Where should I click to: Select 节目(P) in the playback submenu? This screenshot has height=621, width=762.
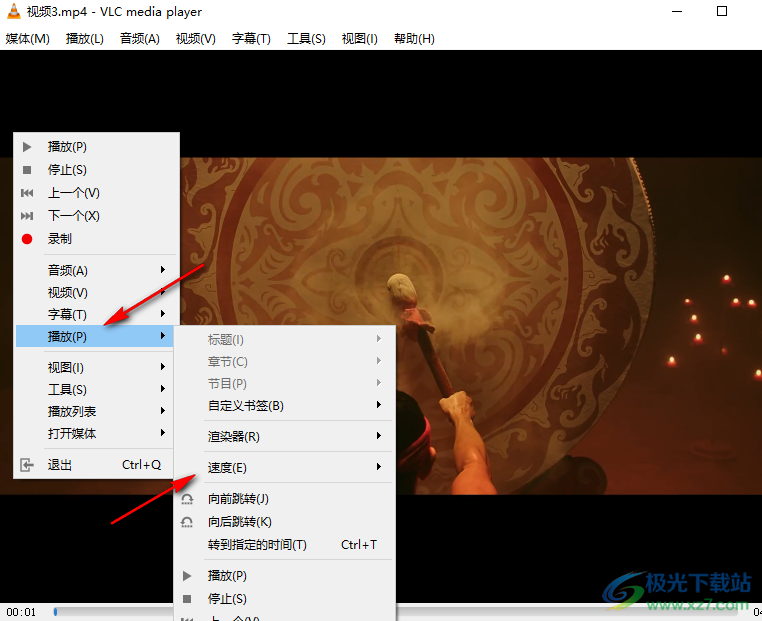tap(285, 383)
